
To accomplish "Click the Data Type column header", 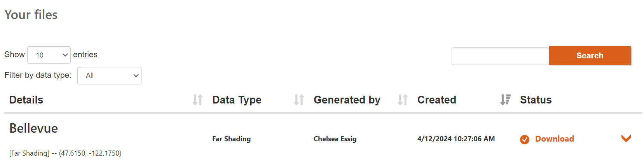I will [237, 100].
